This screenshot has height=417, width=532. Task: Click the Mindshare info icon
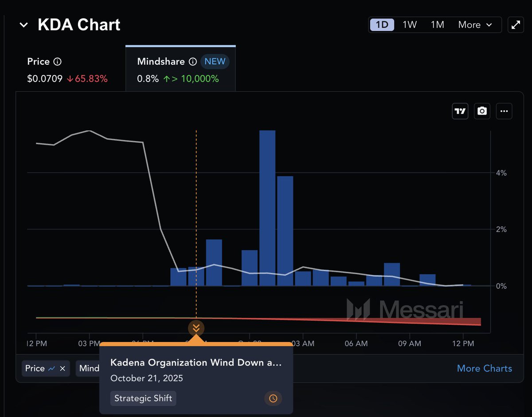click(x=192, y=62)
